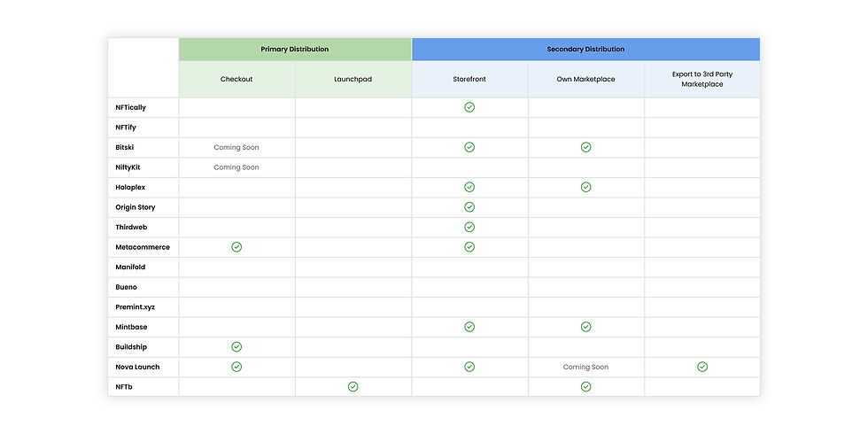The image size is (868, 434).
Task: Click the NFTb Launchpad check mark
Action: pyautogui.click(x=353, y=386)
